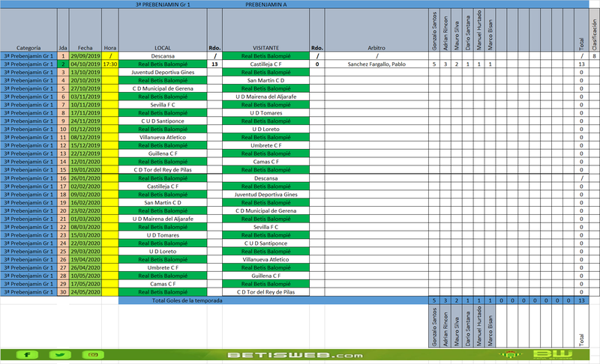Follow the BETISWEB.com link in the footer
The width and height of the screenshot is (600, 364).
point(295,355)
